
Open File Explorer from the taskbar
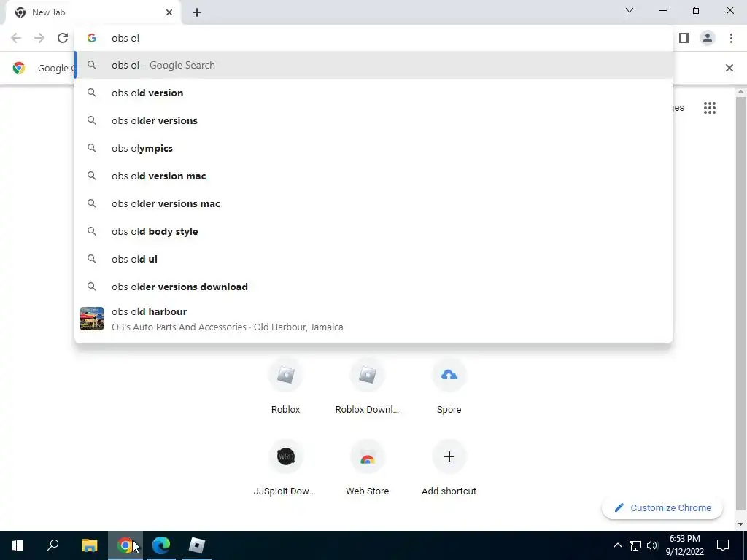click(89, 545)
